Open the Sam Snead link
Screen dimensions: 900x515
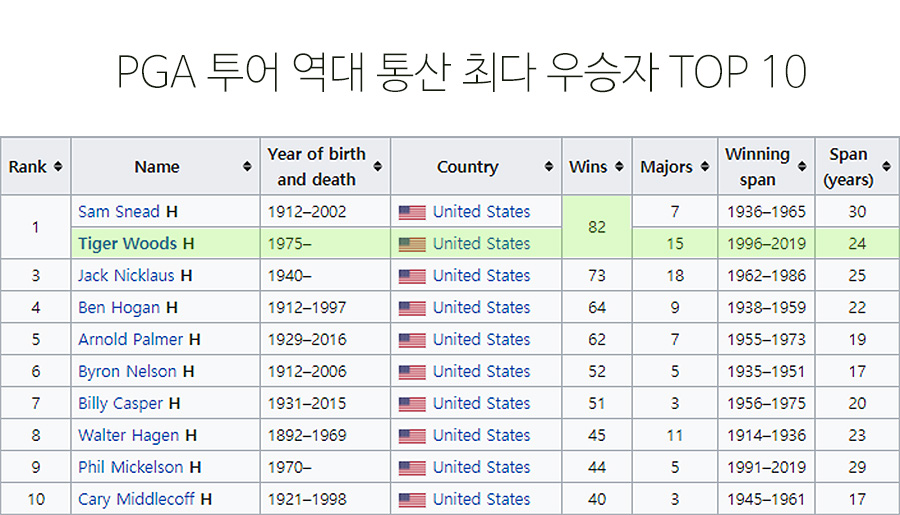(x=119, y=211)
